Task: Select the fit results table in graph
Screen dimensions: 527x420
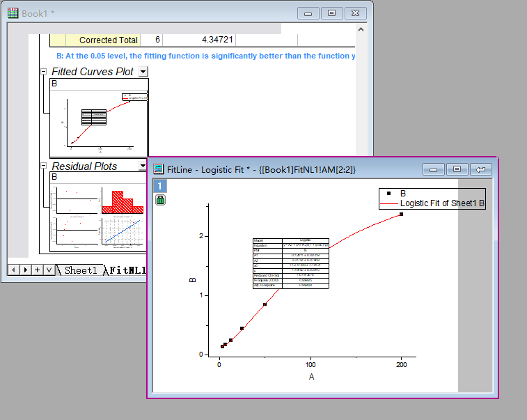Action: pos(291,263)
